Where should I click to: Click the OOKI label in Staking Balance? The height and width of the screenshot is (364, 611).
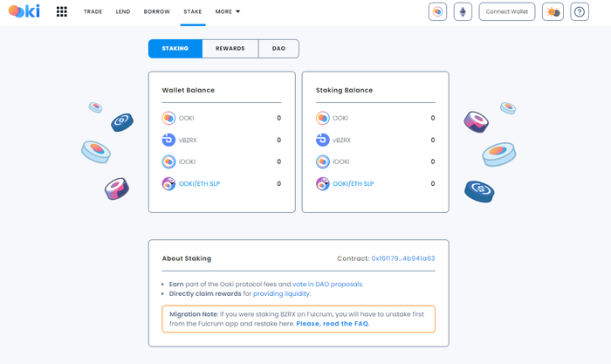tap(340, 118)
